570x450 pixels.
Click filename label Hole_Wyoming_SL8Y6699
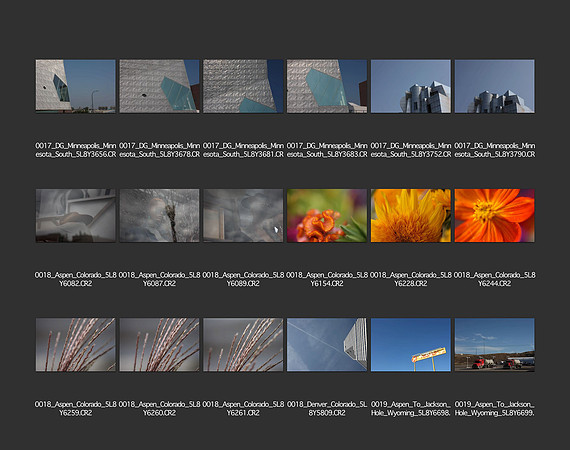click(x=494, y=409)
